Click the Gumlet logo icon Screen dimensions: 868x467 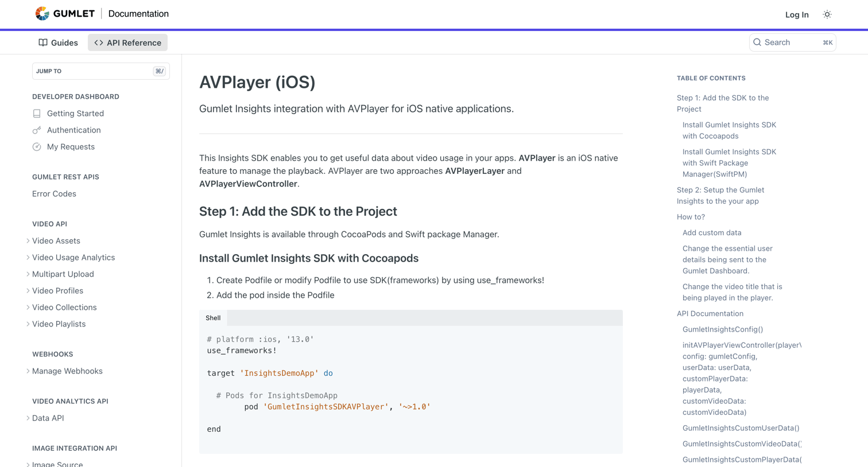42,14
